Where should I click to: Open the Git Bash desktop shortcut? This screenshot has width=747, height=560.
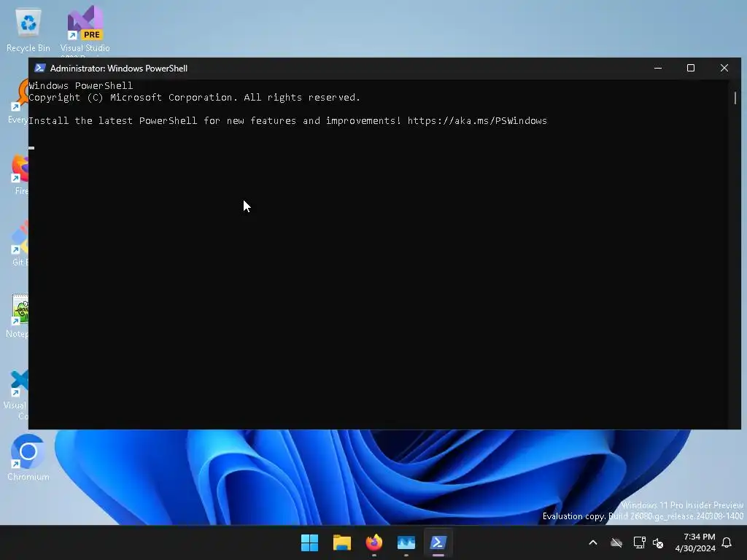point(19,243)
